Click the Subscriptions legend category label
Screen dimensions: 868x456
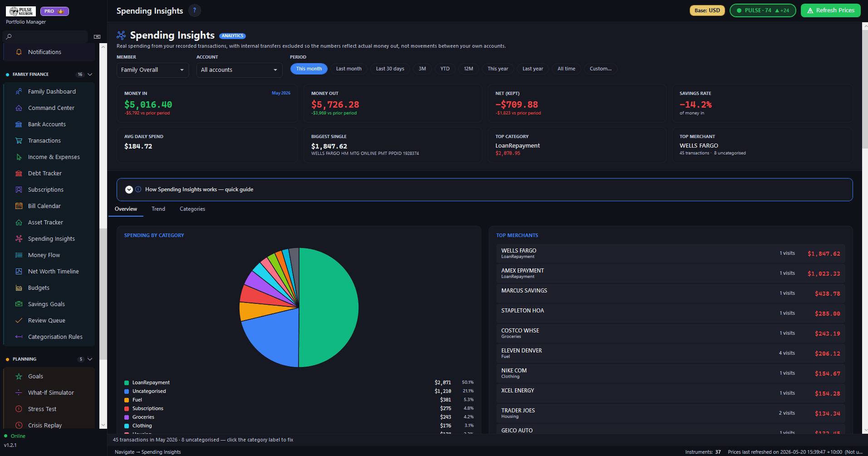tap(148, 408)
